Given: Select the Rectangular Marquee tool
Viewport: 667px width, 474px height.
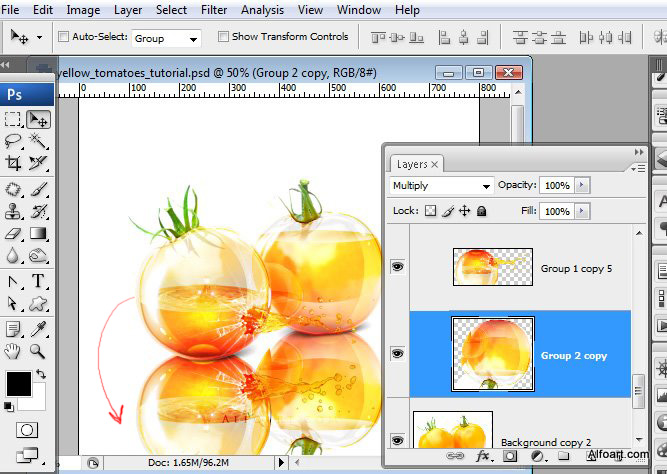Looking at the screenshot, I should click(x=14, y=120).
